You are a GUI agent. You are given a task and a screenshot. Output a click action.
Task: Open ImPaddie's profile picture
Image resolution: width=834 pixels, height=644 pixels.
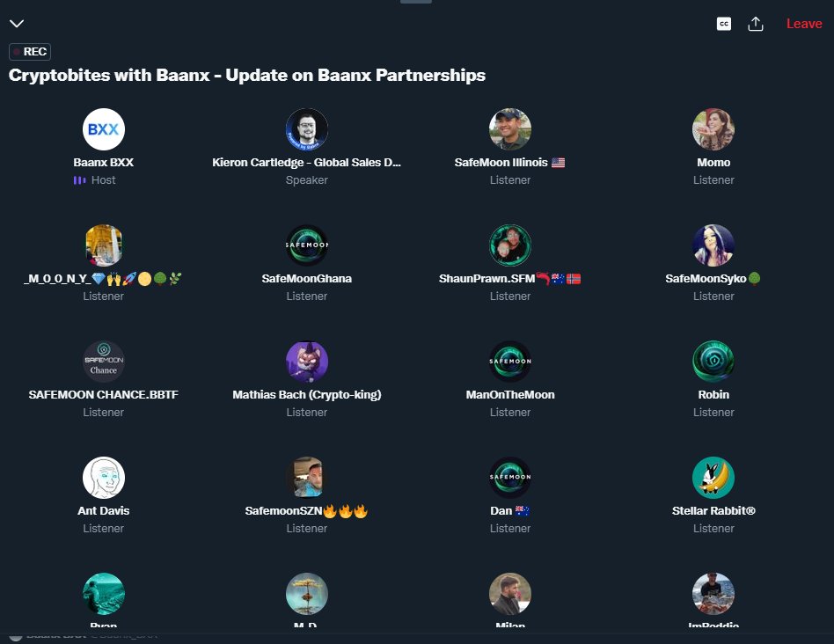[x=713, y=593]
